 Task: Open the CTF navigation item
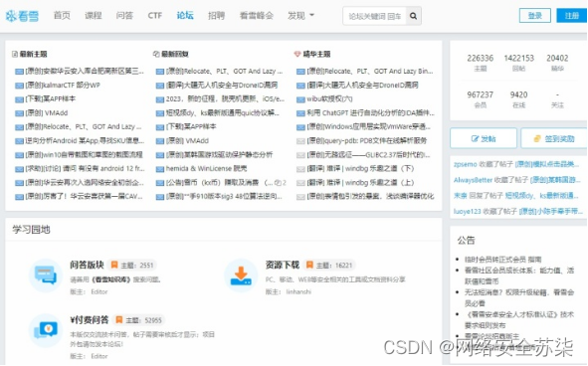[155, 16]
